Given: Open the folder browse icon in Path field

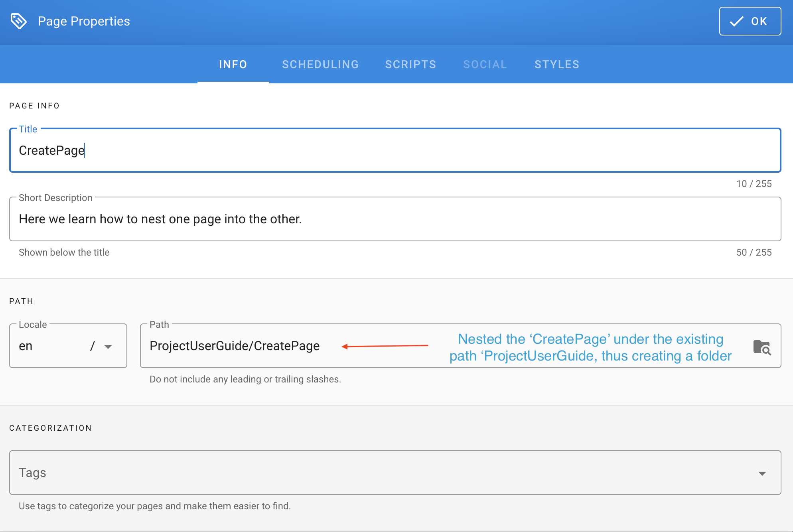Looking at the screenshot, I should click(x=761, y=347).
